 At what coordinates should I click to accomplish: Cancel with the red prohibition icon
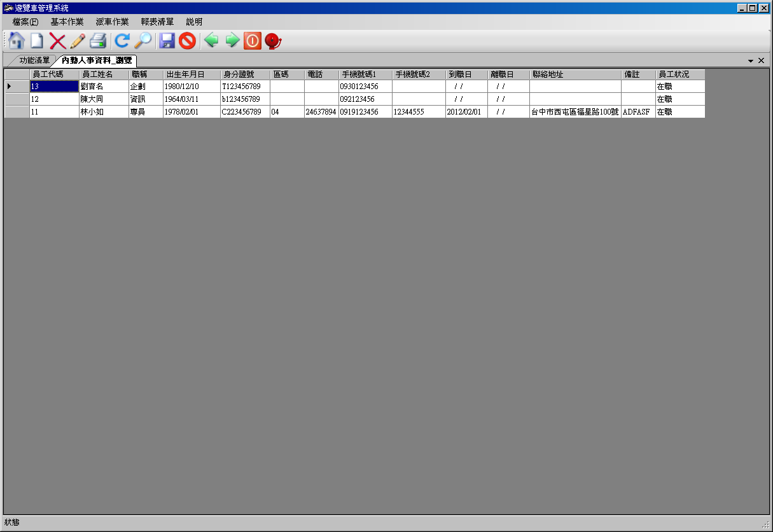coord(187,41)
